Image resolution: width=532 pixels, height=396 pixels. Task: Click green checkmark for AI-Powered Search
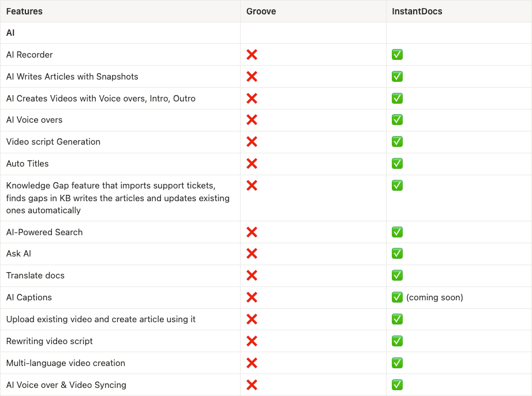pyautogui.click(x=397, y=232)
